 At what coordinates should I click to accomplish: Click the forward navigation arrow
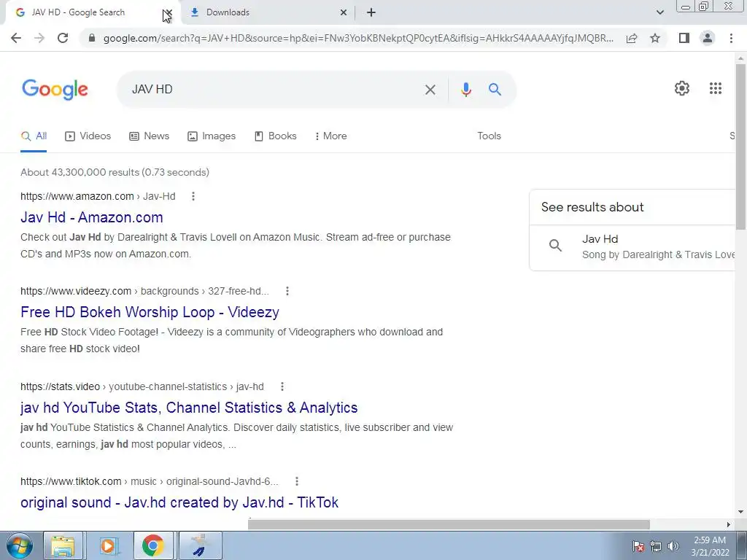coord(39,38)
